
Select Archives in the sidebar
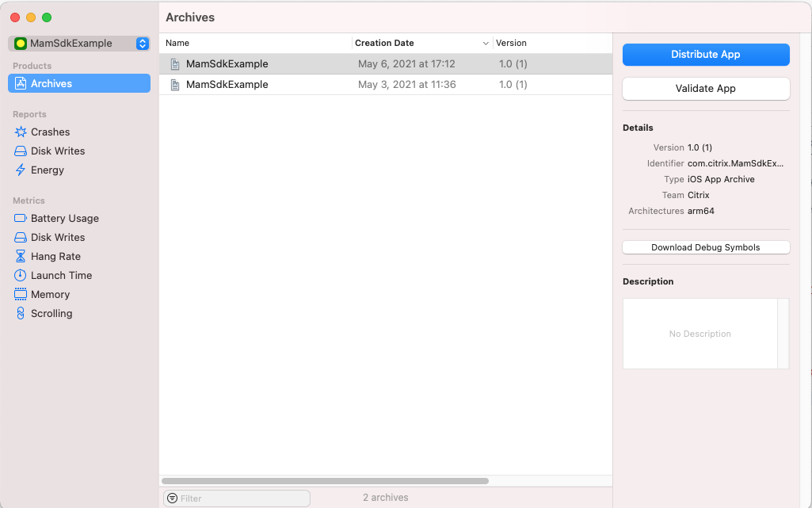(x=79, y=83)
